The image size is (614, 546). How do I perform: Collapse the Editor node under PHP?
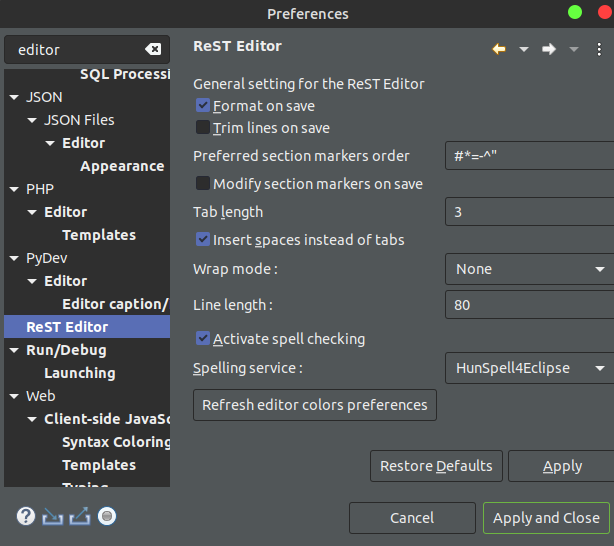point(32,212)
